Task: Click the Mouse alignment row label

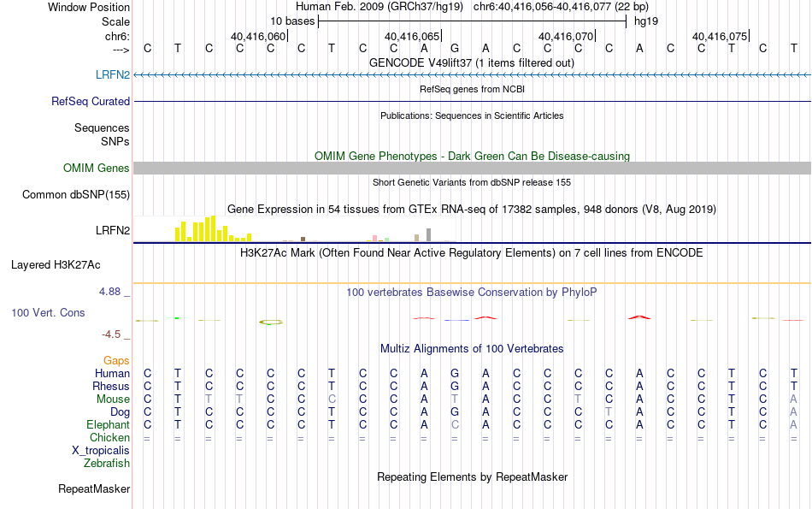Action: coord(113,400)
